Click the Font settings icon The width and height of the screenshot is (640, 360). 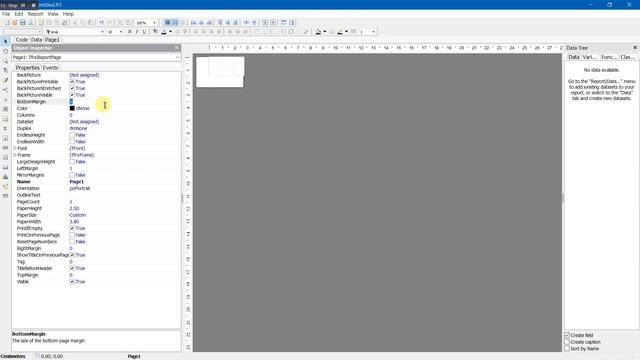[x=155, y=31]
